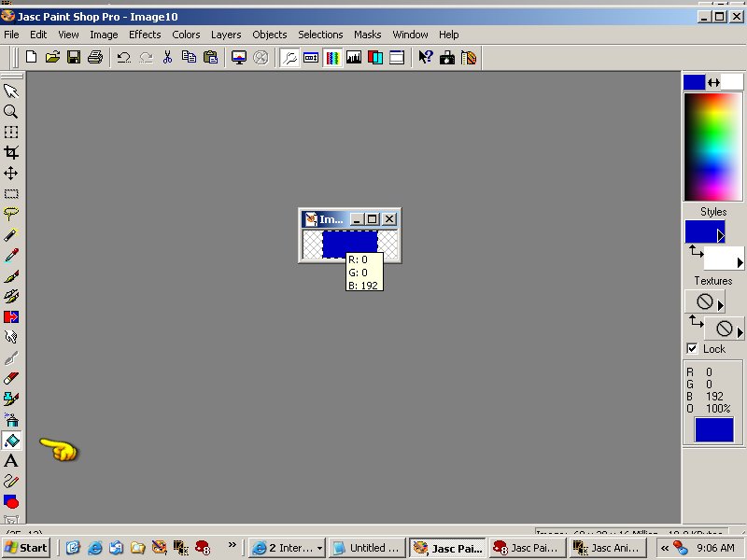Select the Flood Fill tool
Image resolution: width=747 pixels, height=560 pixels.
[x=11, y=441]
